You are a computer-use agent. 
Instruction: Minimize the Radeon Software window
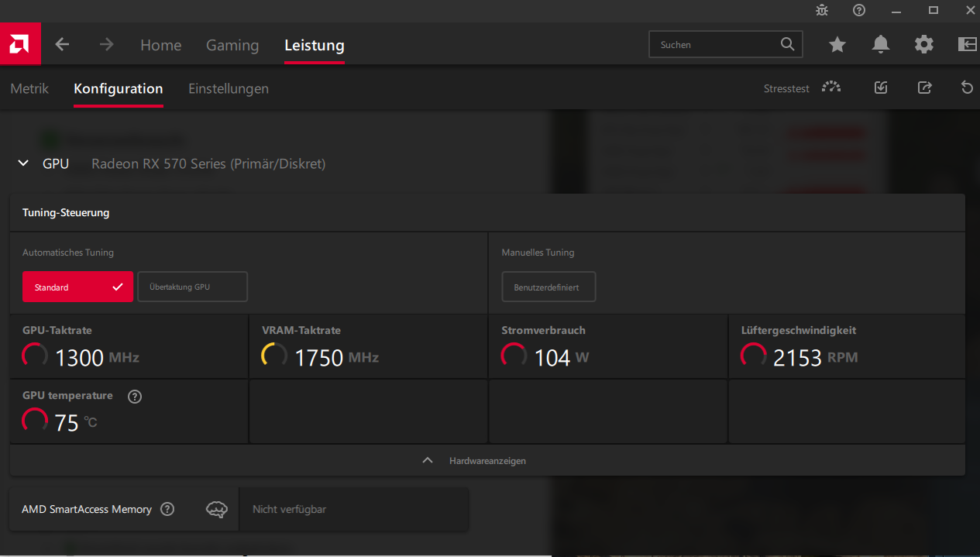(896, 10)
